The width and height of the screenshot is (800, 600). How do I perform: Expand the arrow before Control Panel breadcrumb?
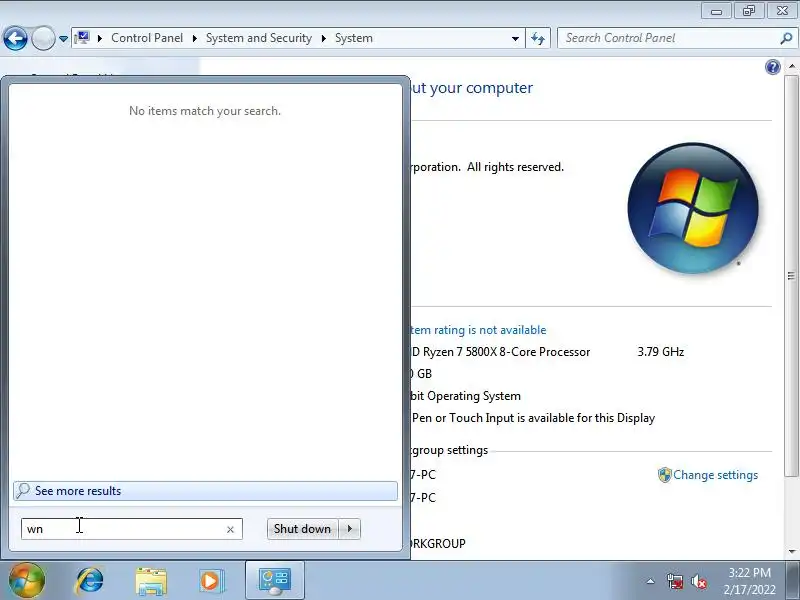pyautogui.click(x=100, y=38)
